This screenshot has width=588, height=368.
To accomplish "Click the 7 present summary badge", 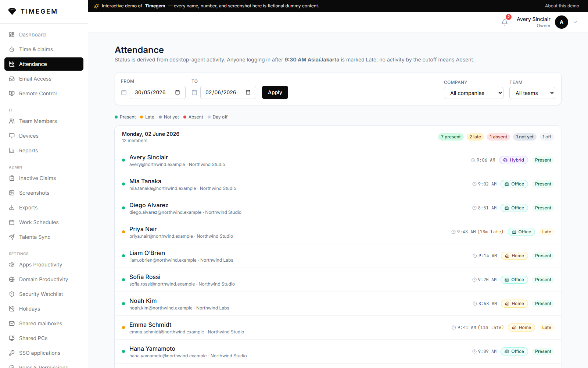I will pyautogui.click(x=451, y=137).
